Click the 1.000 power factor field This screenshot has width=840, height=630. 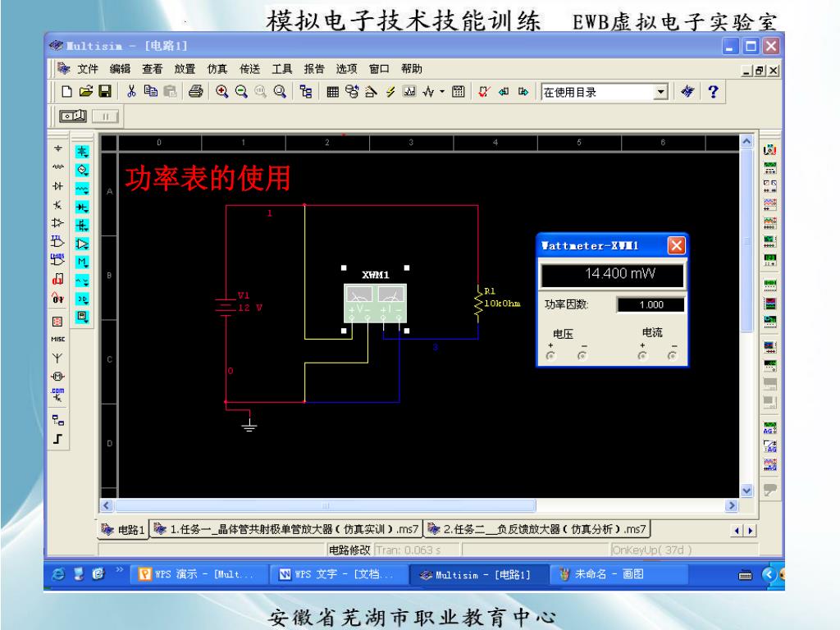651,305
